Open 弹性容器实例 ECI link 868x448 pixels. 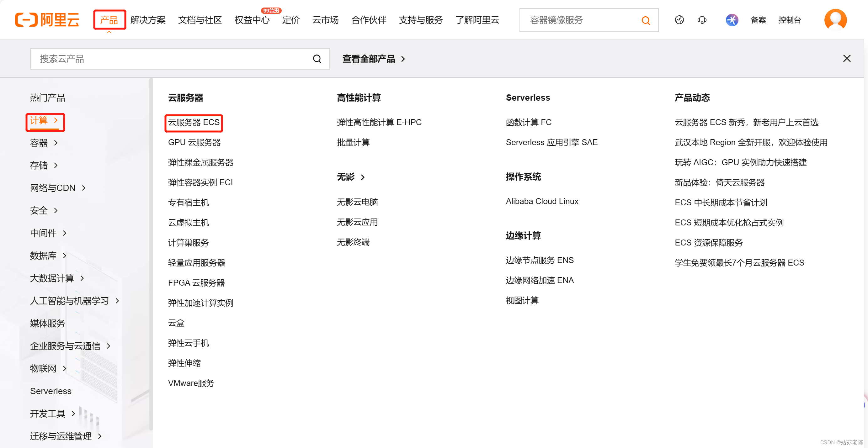click(200, 182)
